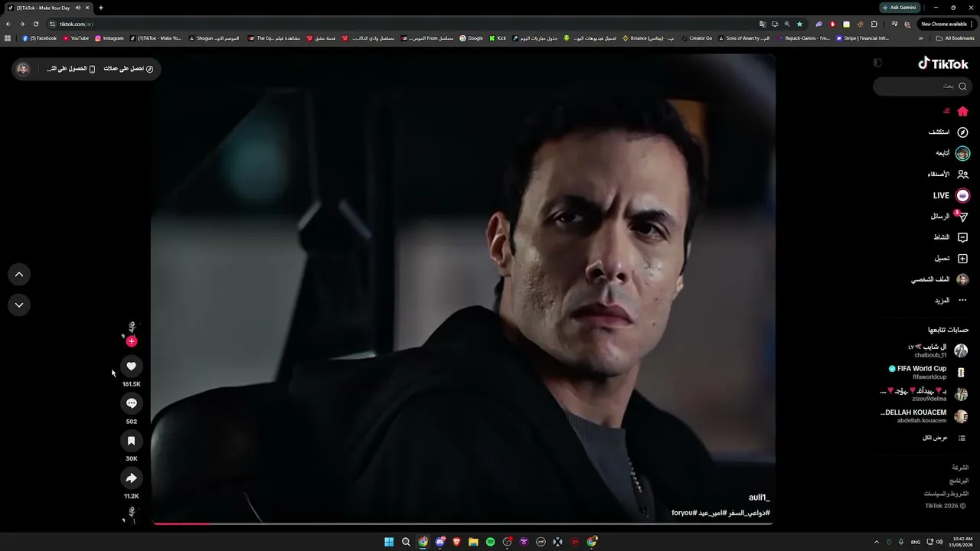Show hidden system tray icons
Viewport: 980px width, 551px height.
point(877,542)
